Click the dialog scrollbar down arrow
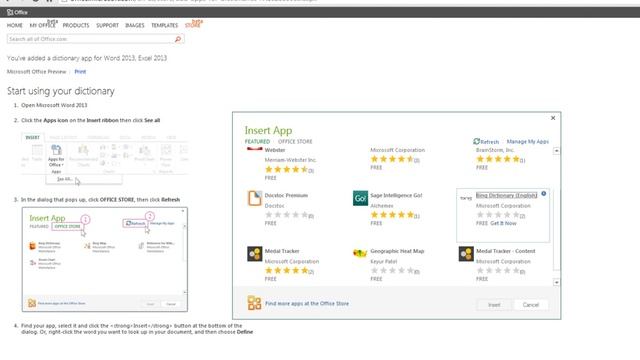The image size is (640, 360). coord(556,282)
